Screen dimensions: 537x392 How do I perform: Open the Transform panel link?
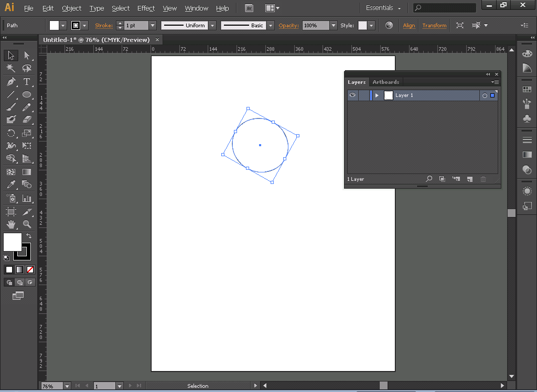(x=434, y=25)
